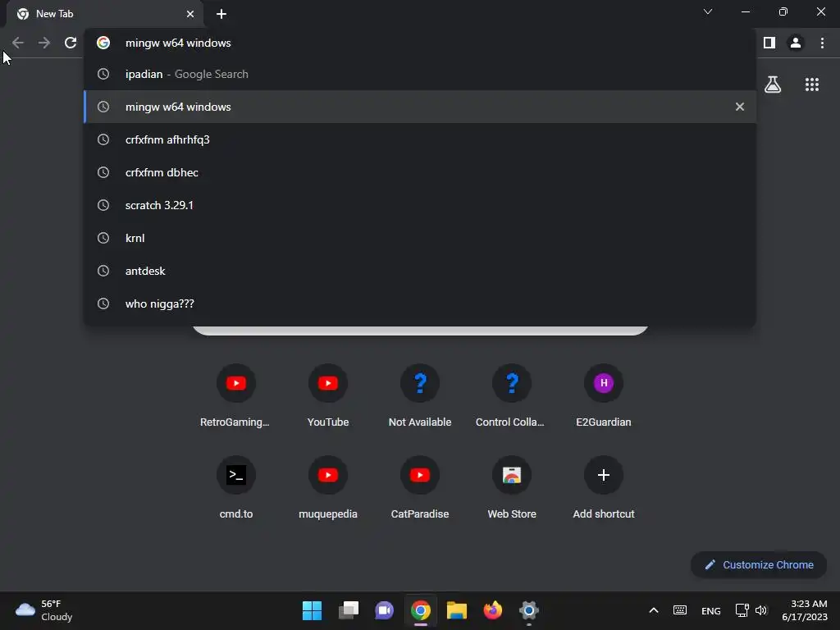This screenshot has width=840, height=630.
Task: Click the address bar text 'mingw w64 windows'
Action: tap(178, 43)
